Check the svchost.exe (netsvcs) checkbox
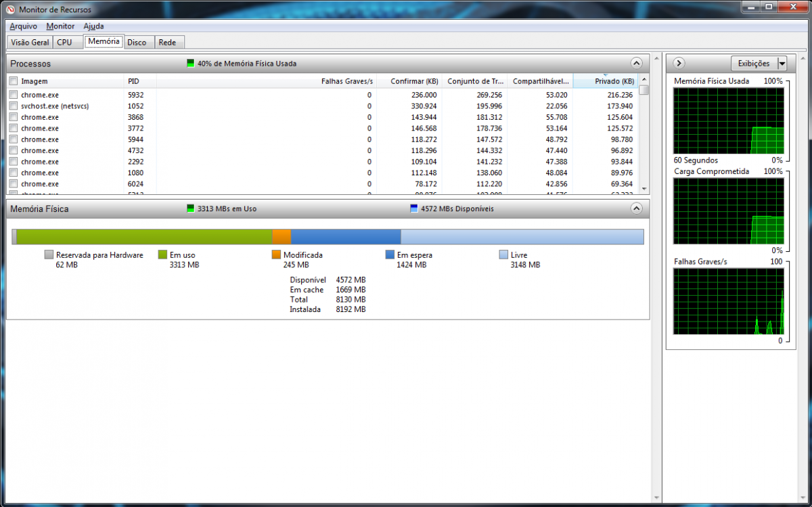The width and height of the screenshot is (812, 507). 13,106
